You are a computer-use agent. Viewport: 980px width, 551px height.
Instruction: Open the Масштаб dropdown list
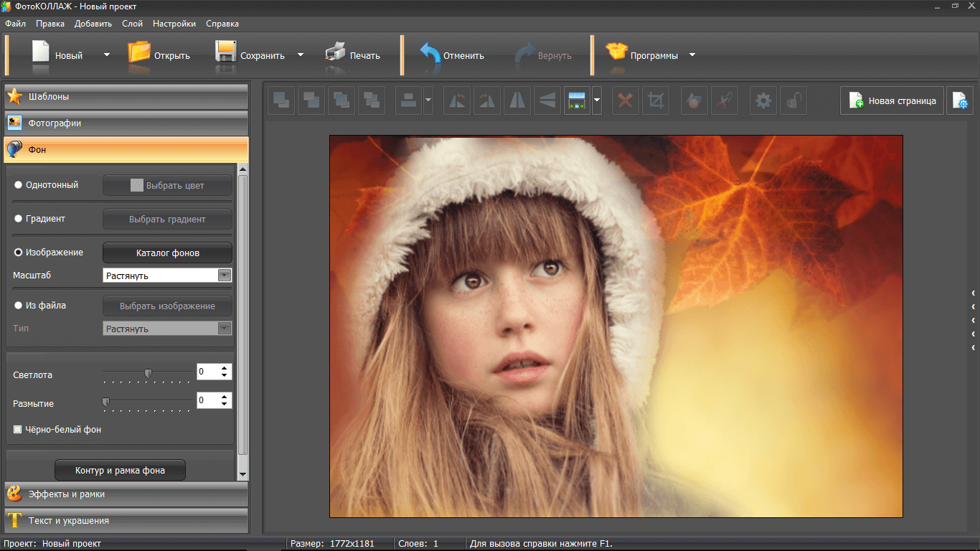click(x=225, y=275)
